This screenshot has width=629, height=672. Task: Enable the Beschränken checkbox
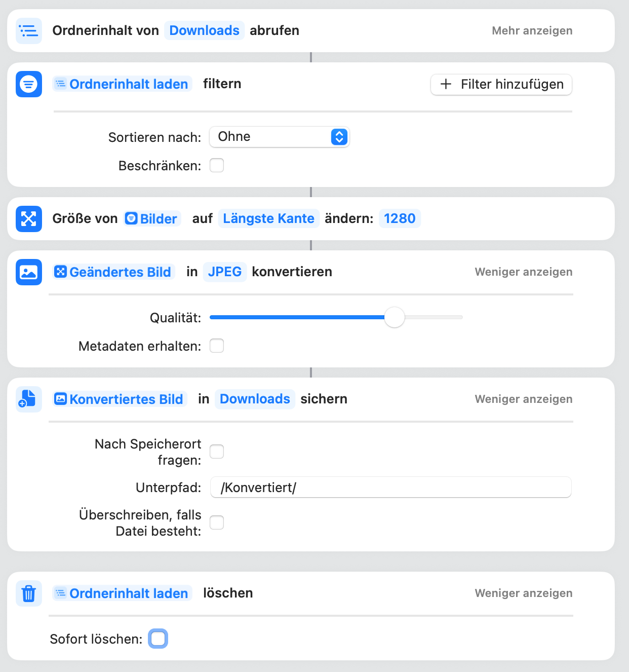coord(217,166)
